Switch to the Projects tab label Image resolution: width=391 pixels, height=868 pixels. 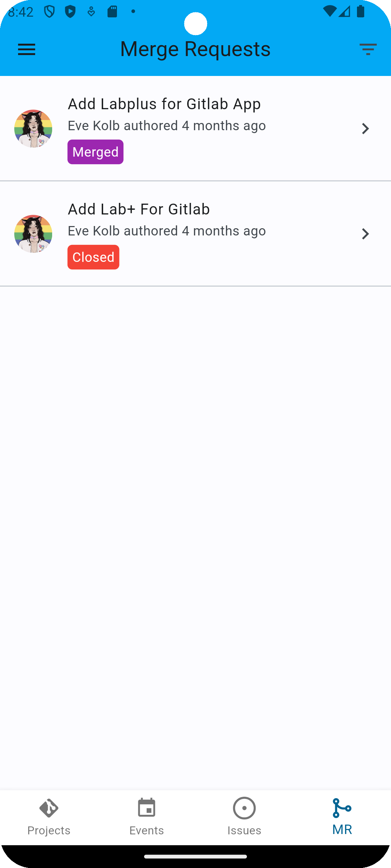pyautogui.click(x=49, y=830)
